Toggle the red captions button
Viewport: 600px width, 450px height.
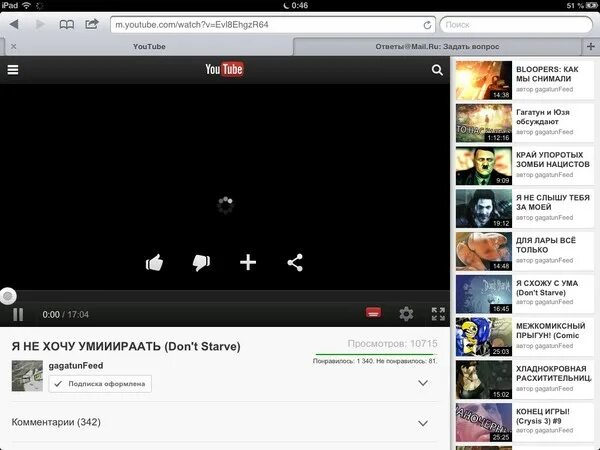click(x=373, y=312)
